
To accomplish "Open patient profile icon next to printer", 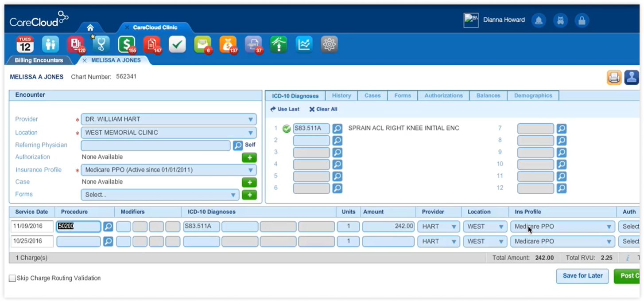I will coord(632,77).
